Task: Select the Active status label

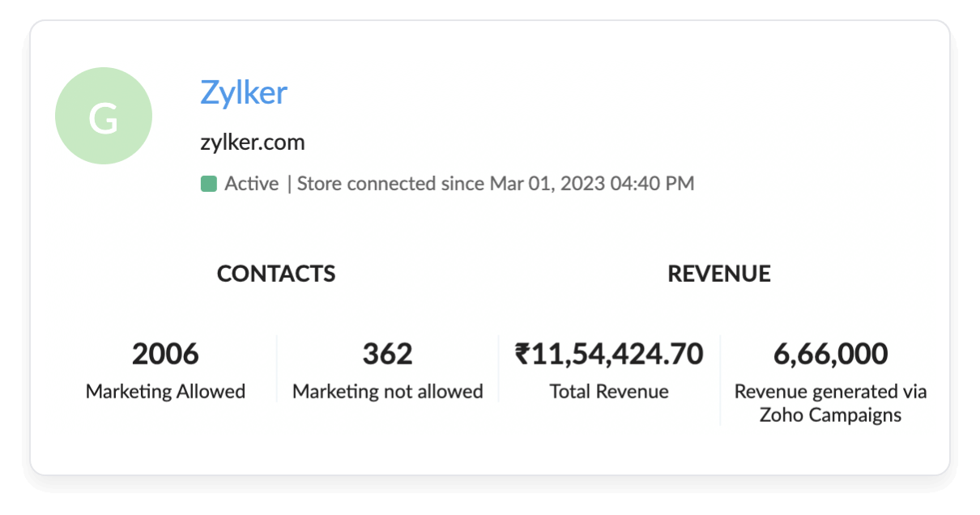Action: (x=251, y=184)
